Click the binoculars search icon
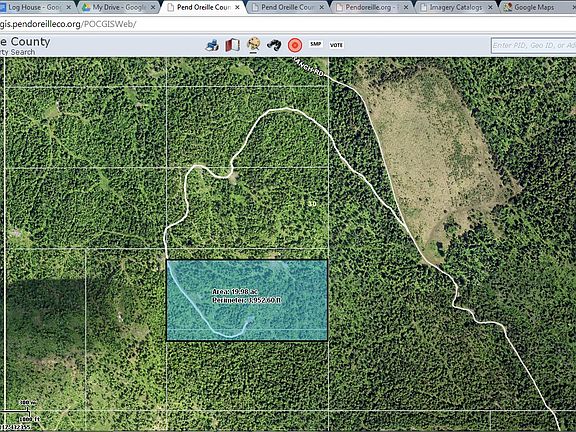 [x=274, y=45]
